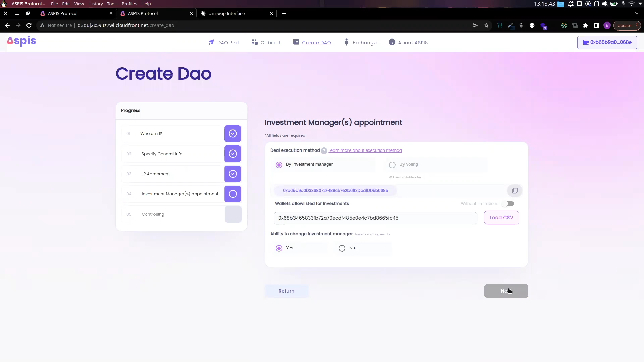
Task: Open the Edit menu
Action: click(x=66, y=4)
